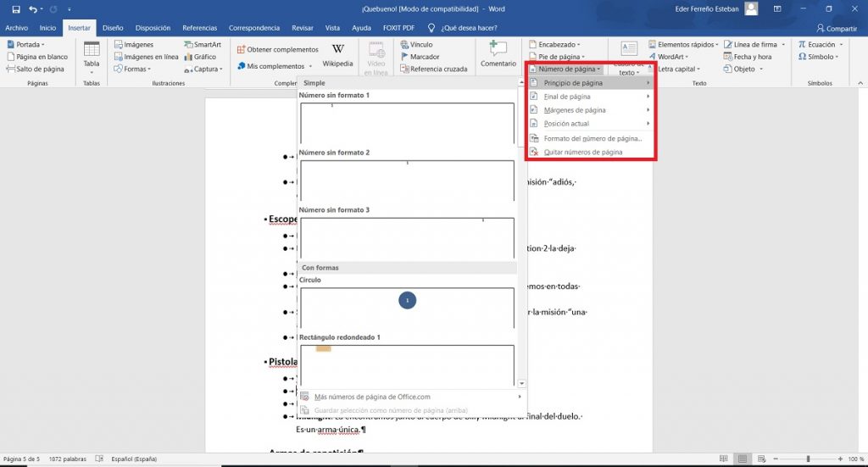Zoom out with the minus button
The width and height of the screenshot is (868, 467).
pyautogui.click(x=776, y=459)
